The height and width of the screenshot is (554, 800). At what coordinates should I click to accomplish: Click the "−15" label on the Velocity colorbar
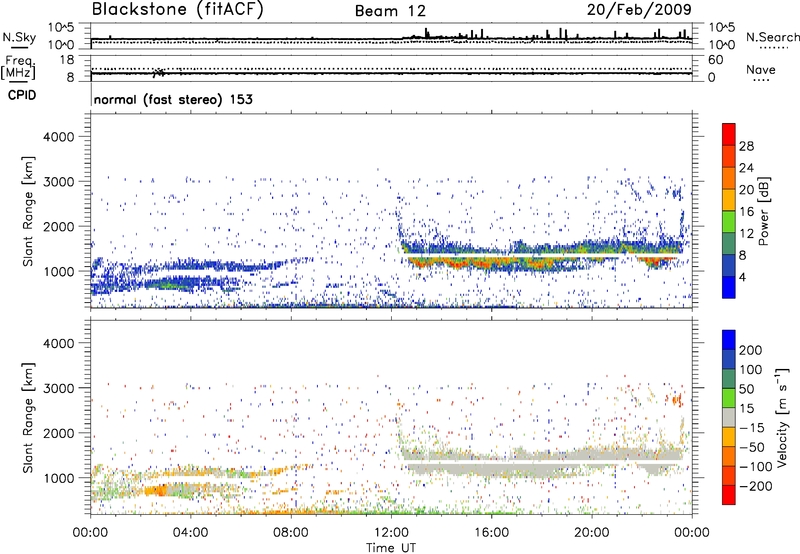(x=752, y=428)
